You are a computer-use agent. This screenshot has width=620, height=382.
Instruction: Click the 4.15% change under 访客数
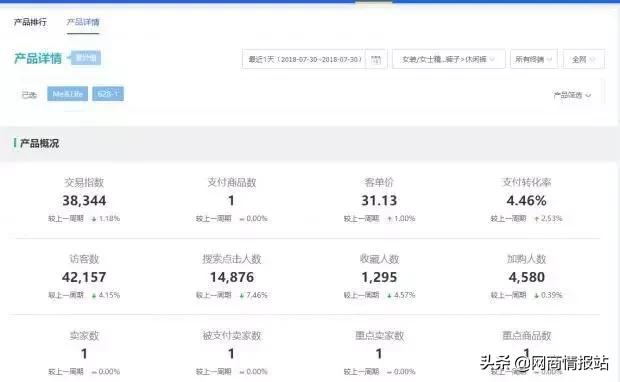pos(109,295)
